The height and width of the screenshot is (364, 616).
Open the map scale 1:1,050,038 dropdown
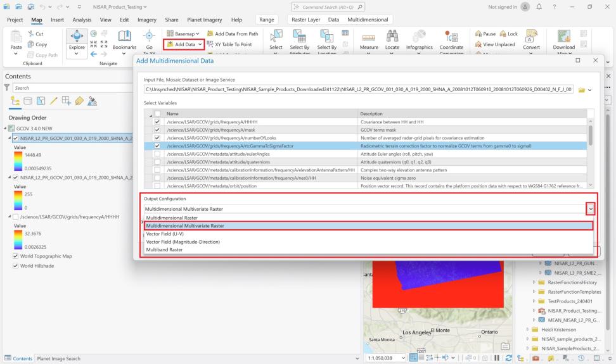(x=403, y=358)
